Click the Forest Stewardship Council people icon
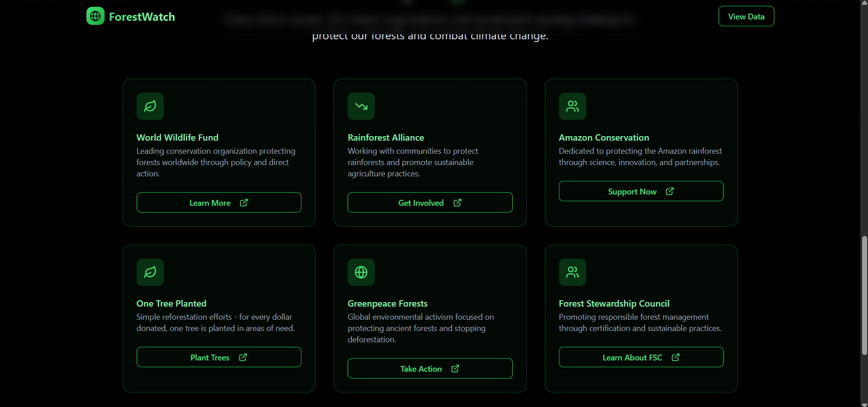Image resolution: width=868 pixels, height=407 pixels. pyautogui.click(x=572, y=272)
